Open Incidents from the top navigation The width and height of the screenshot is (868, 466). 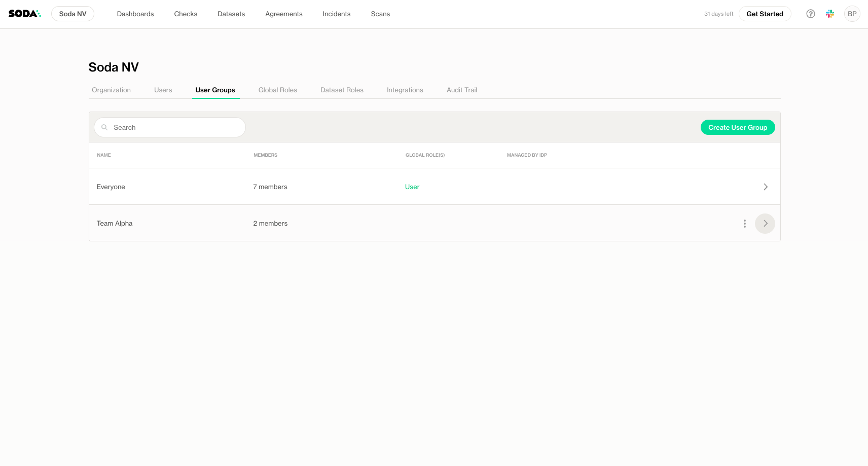[x=336, y=14]
